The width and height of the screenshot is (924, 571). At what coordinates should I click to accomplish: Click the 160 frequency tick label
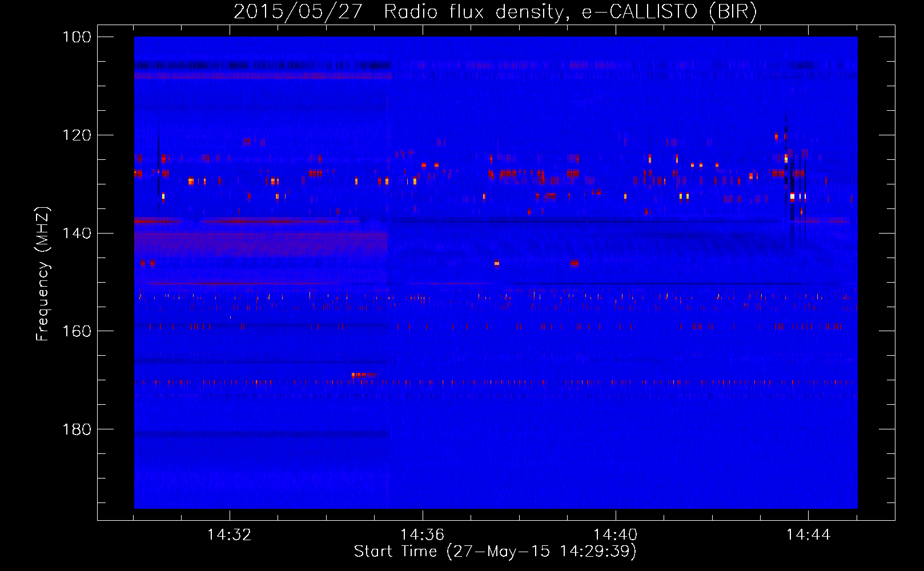[x=77, y=331]
